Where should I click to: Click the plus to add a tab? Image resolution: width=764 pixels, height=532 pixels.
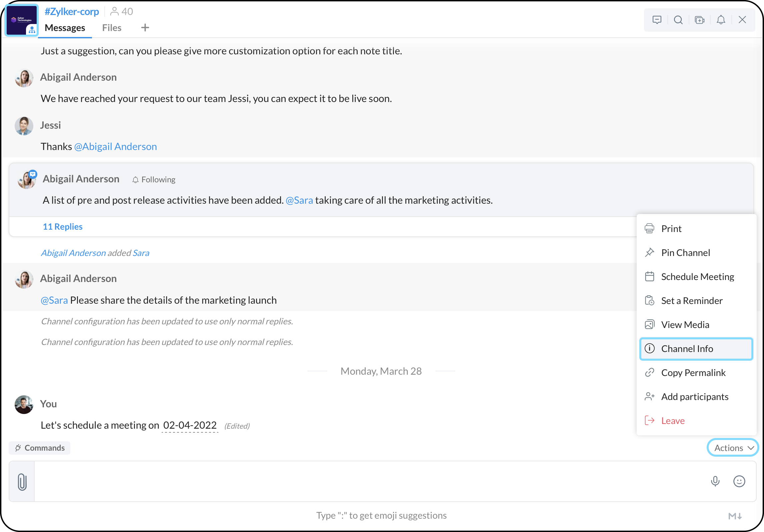coord(145,28)
